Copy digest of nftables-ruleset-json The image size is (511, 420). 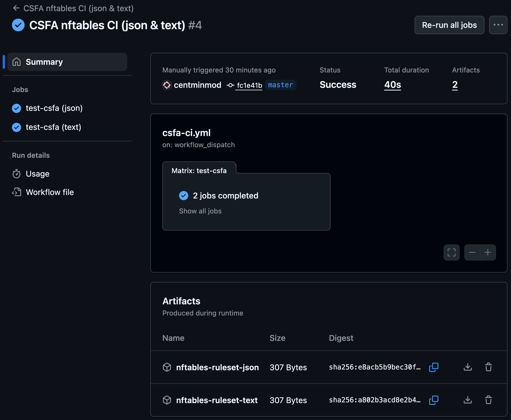[434, 367]
